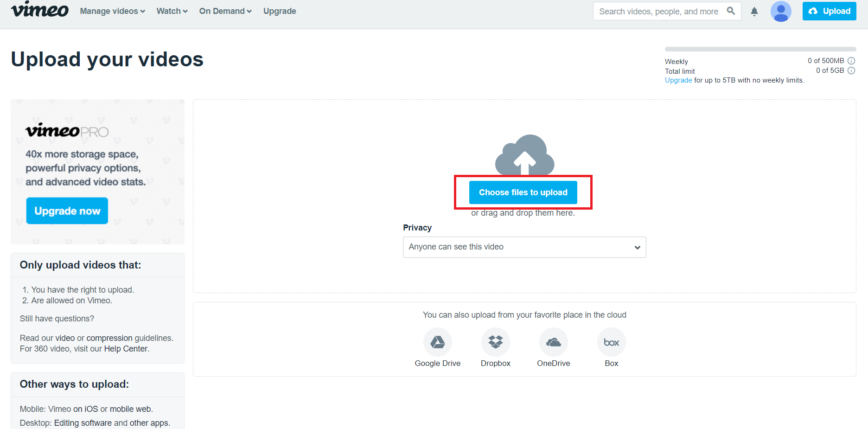Click the 'or drag and drop them here' text

click(x=523, y=213)
